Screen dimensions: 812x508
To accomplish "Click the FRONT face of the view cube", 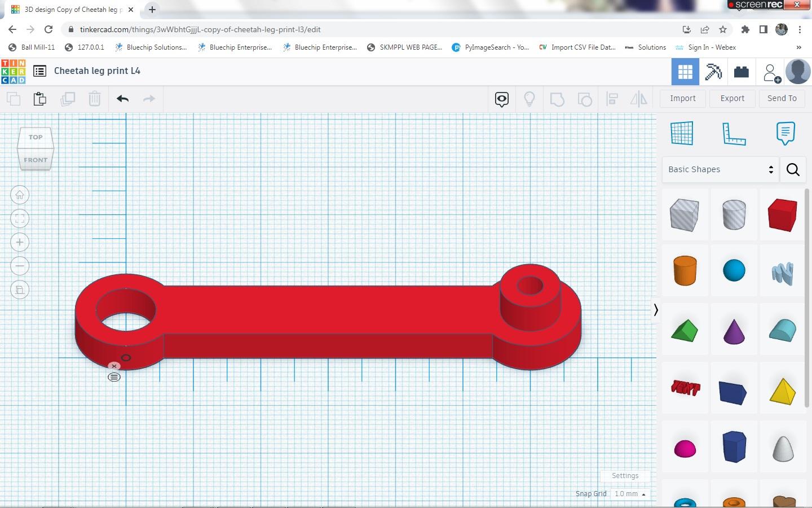I will pyautogui.click(x=36, y=160).
